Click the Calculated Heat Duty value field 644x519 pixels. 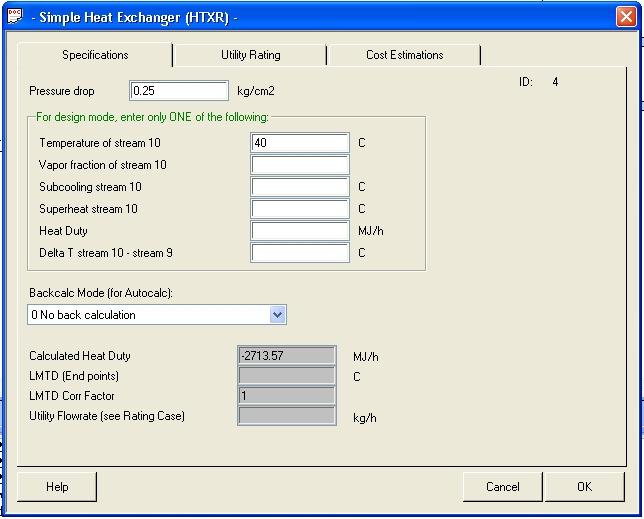click(x=287, y=356)
